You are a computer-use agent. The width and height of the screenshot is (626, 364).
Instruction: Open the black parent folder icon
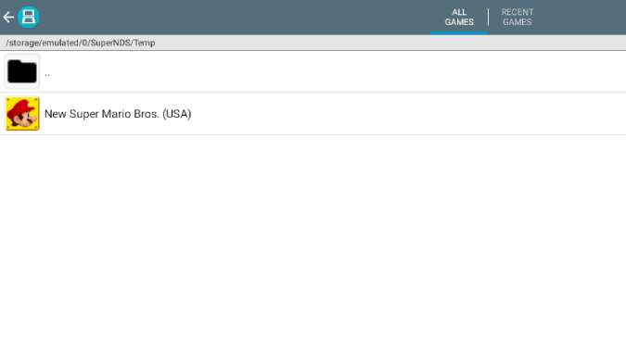(22, 71)
